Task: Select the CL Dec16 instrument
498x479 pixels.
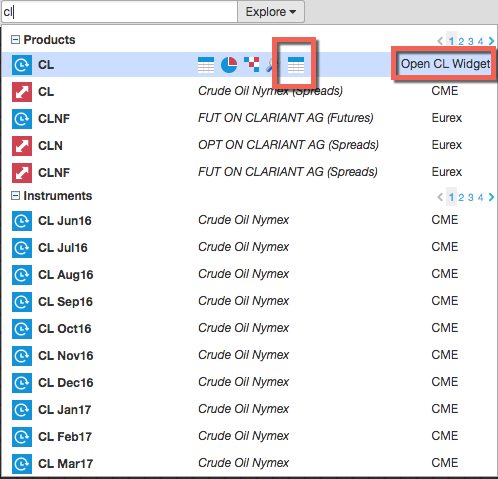Action: click(x=248, y=383)
